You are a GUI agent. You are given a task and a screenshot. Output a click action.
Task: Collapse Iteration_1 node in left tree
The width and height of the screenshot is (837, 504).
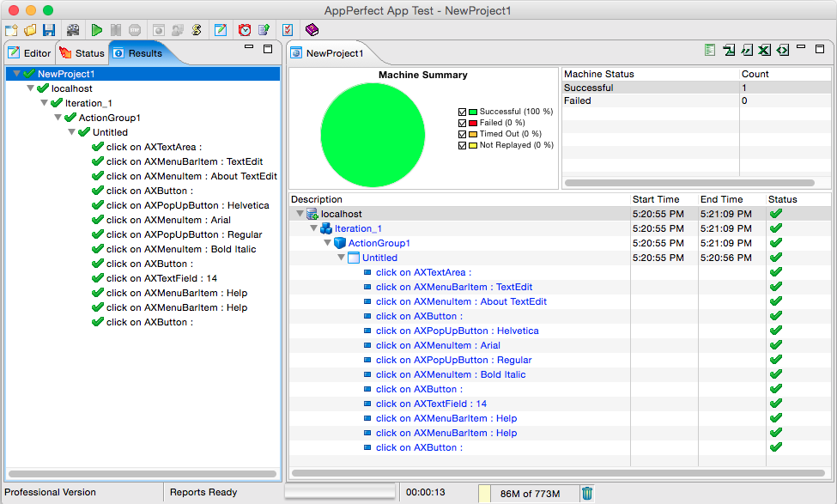[x=45, y=102]
